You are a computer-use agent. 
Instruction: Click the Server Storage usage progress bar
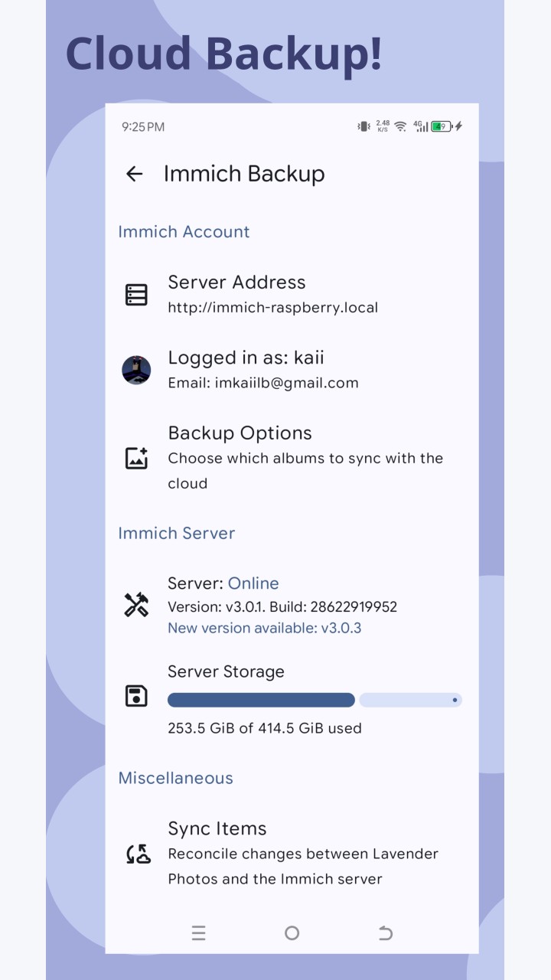pyautogui.click(x=315, y=700)
